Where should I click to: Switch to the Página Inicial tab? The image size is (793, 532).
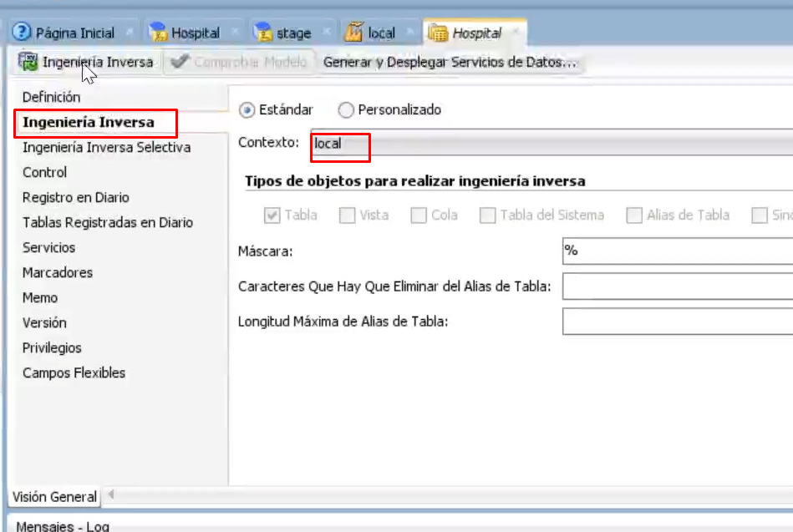coord(74,33)
